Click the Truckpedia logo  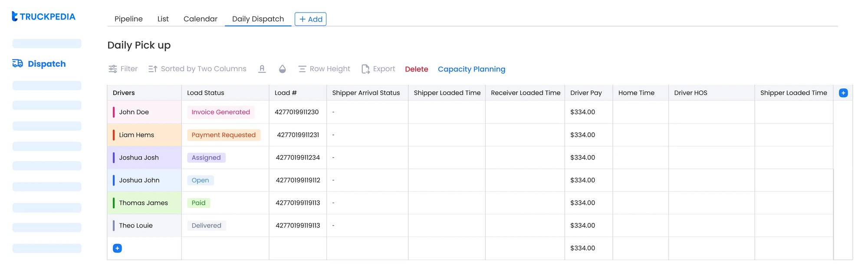coord(43,16)
